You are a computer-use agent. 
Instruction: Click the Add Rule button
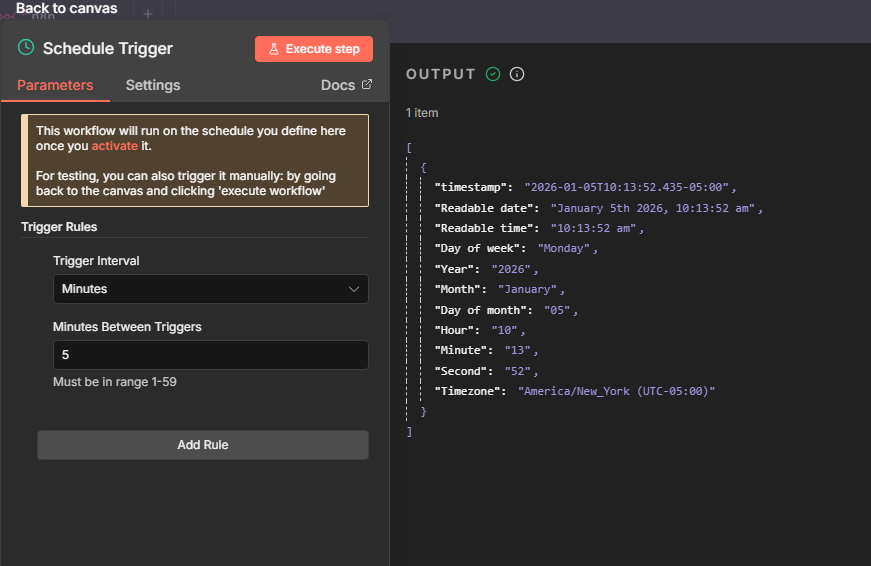203,445
